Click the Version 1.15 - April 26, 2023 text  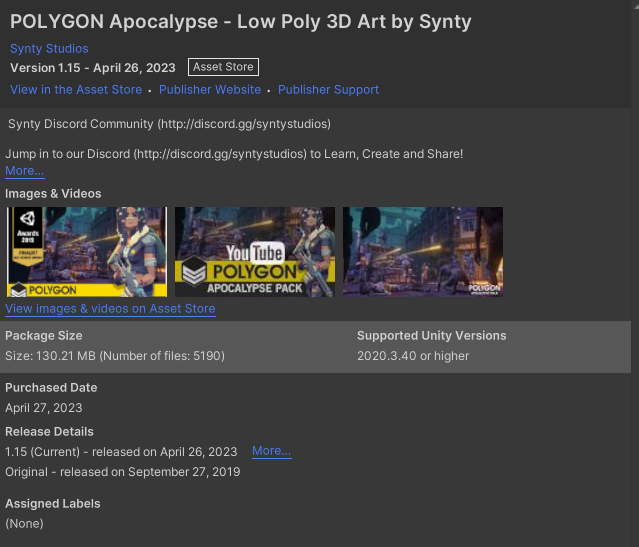click(93, 68)
